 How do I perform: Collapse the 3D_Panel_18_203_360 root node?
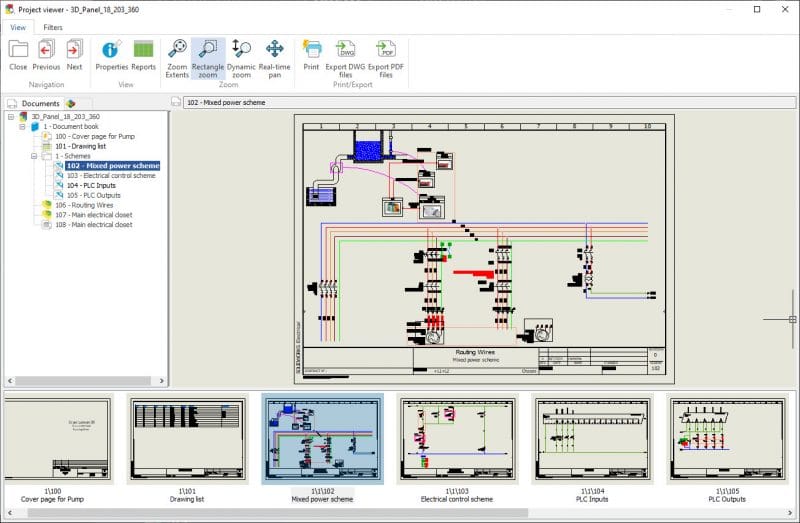(x=10, y=117)
